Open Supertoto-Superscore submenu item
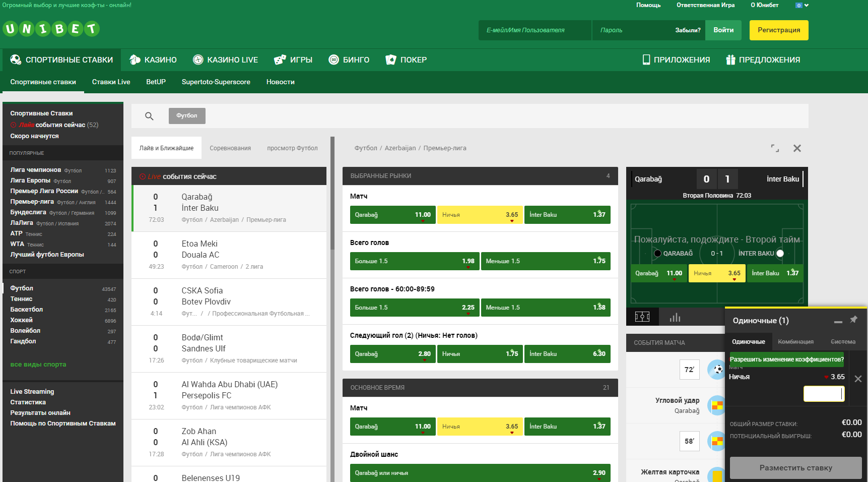This screenshot has width=868, height=482. coord(216,82)
